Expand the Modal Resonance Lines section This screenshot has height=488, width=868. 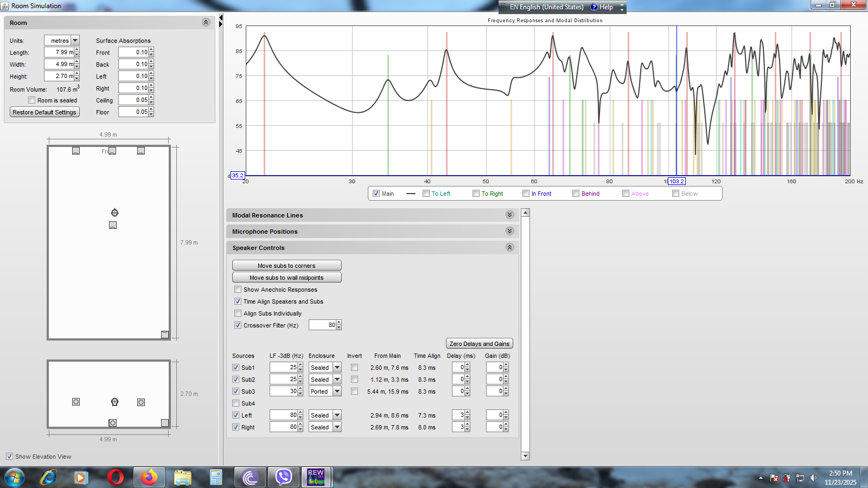click(509, 215)
